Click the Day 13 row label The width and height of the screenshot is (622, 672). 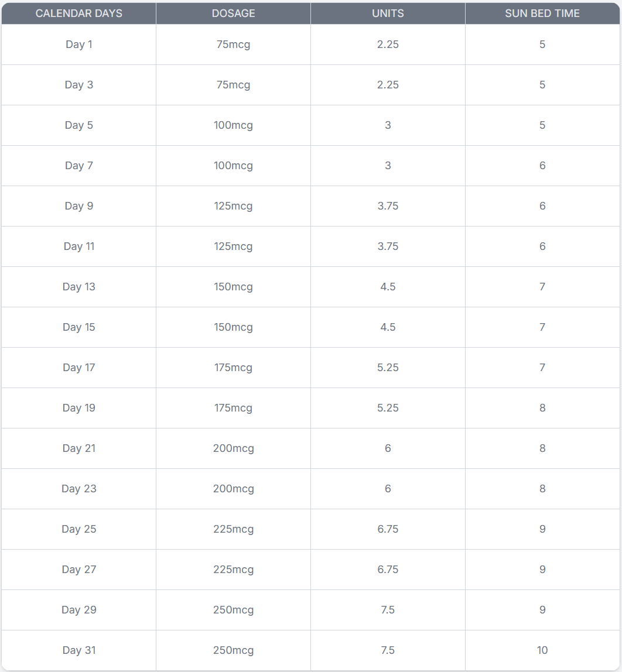pyautogui.click(x=79, y=287)
